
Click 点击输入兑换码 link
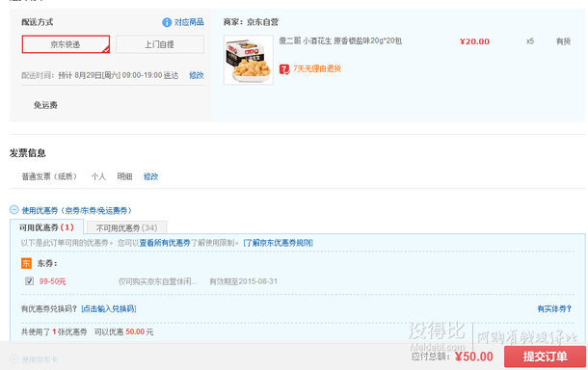109,309
